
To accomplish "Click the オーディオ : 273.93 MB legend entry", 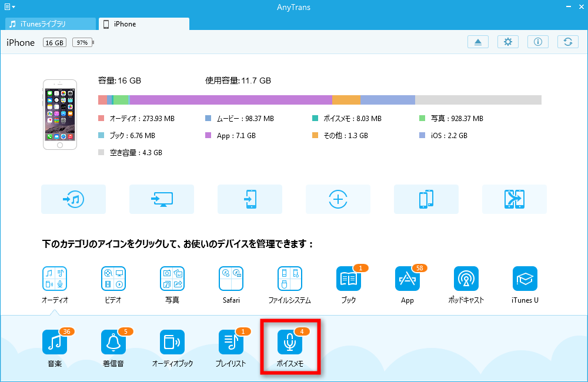I will (136, 119).
